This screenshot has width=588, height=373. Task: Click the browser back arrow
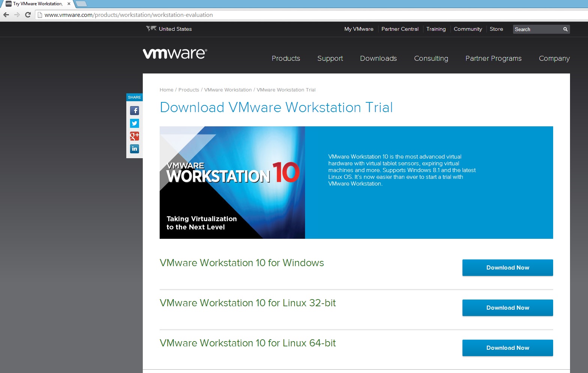6,15
